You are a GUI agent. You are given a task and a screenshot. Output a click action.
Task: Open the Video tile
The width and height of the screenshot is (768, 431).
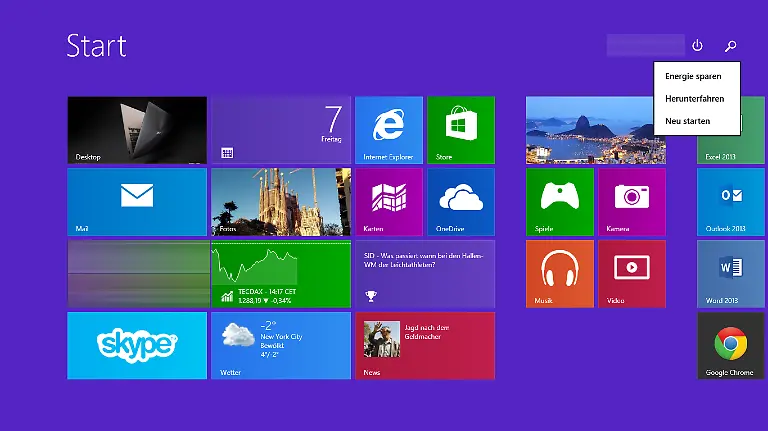click(632, 274)
